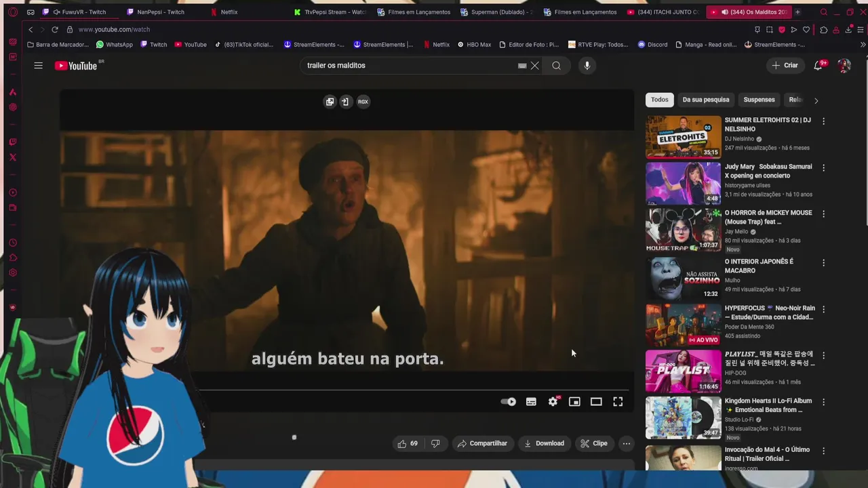Click the pop-out video icon above the player
Screen dimensions: 868x488
[330, 102]
